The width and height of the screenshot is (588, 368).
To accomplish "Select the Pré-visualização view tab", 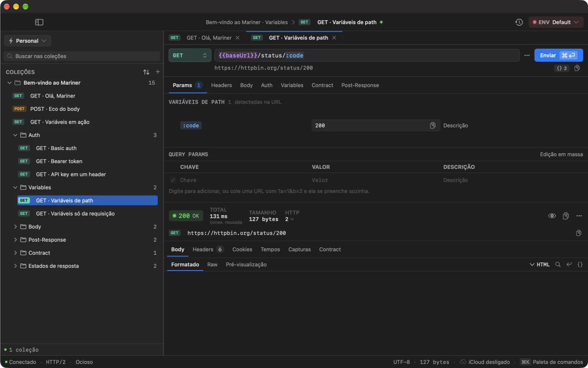I will (246, 265).
